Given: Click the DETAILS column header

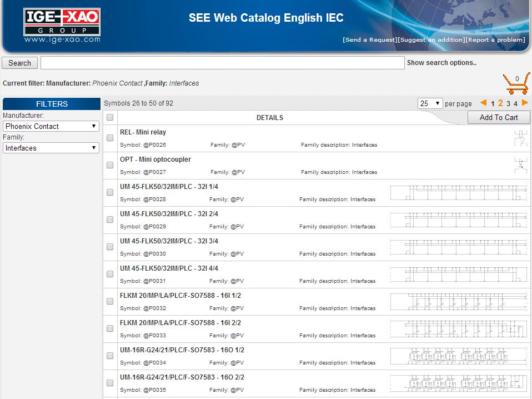Looking at the screenshot, I should click(x=270, y=118).
